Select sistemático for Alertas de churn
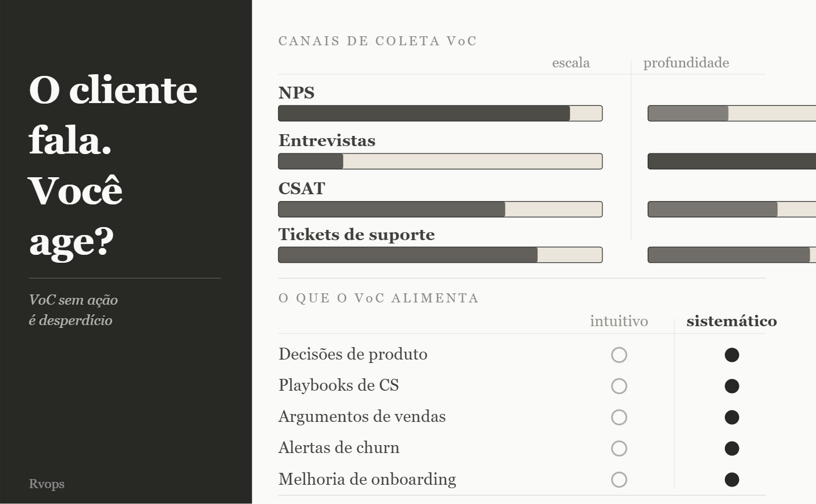 point(732,449)
